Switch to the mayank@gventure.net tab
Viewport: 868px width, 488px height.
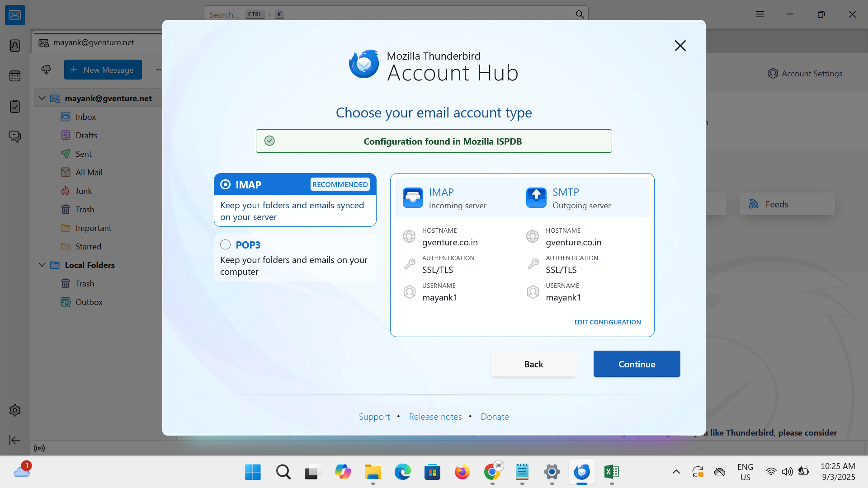pos(94,42)
